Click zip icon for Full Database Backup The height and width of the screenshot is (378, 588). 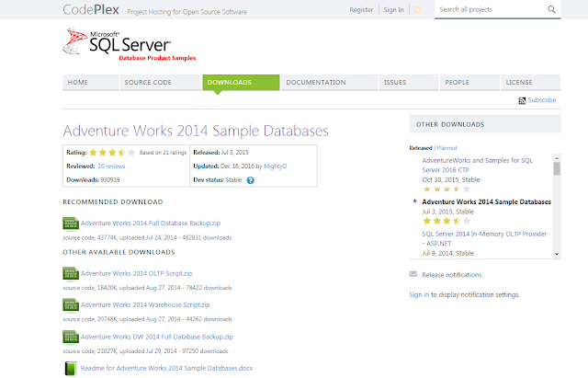(x=71, y=223)
